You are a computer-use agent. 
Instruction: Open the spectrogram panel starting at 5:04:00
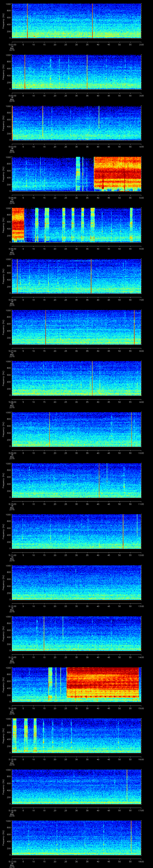pos(76,174)
